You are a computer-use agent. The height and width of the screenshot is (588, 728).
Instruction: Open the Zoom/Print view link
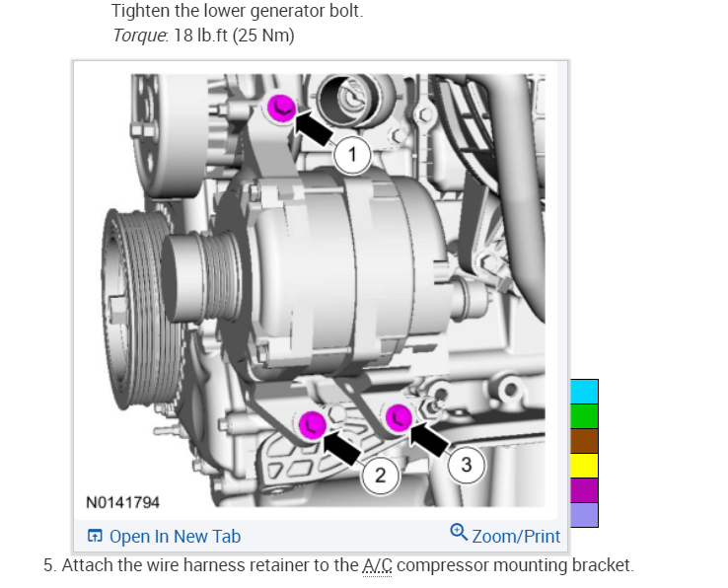point(516,537)
